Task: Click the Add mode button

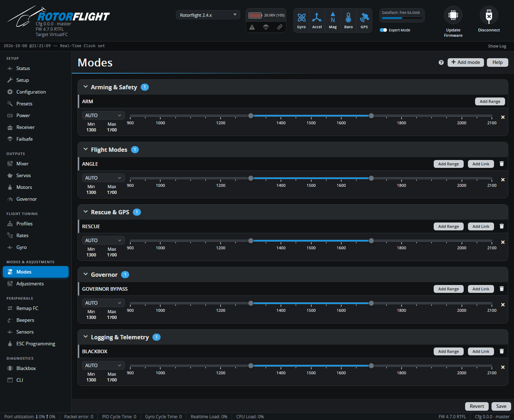Action: pyautogui.click(x=466, y=62)
